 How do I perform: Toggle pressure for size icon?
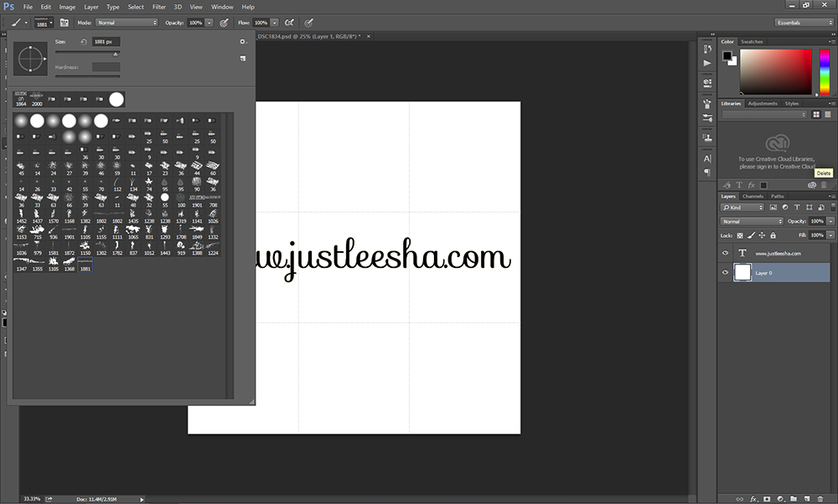[x=309, y=23]
